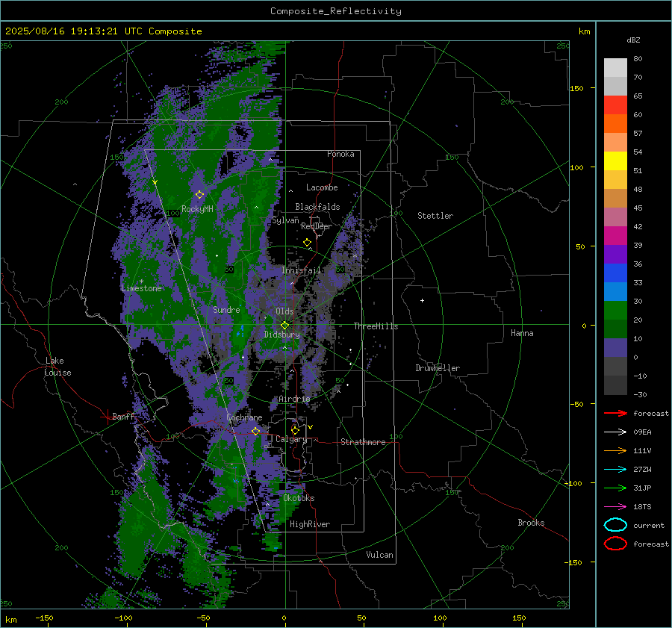Select the slate purple 0-10 dBZ swatch
Viewport: 672px width, 628px height.
[615, 348]
